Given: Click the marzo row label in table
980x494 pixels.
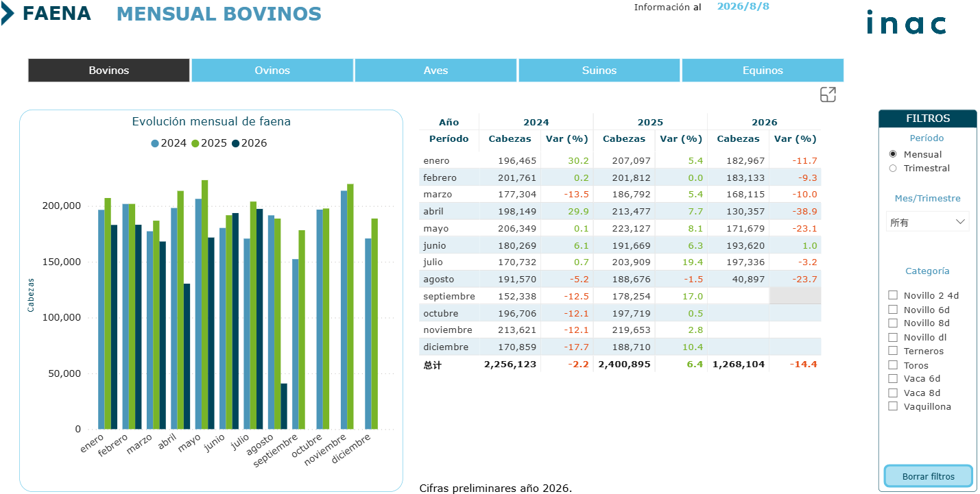Looking at the screenshot, I should point(438,195).
